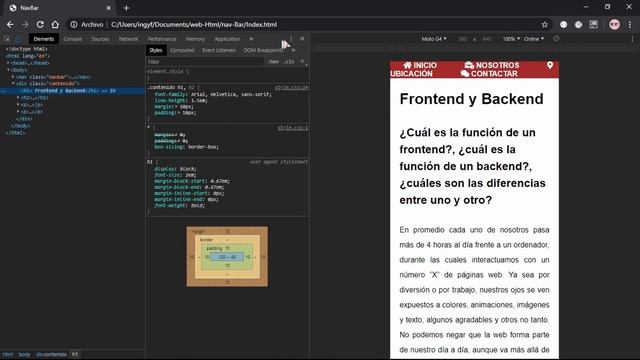Collapse the div class contenido node
This screenshot has width=640, height=360.
coord(13,84)
